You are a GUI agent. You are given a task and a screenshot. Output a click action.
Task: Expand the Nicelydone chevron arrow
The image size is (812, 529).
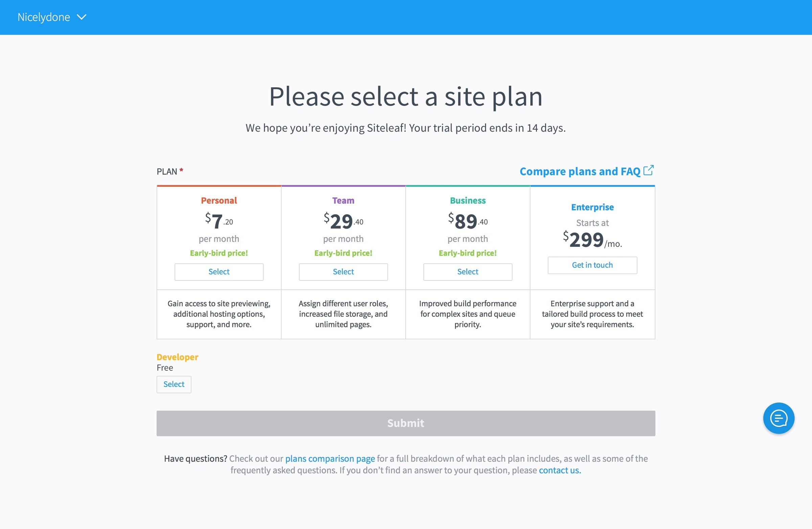point(82,17)
